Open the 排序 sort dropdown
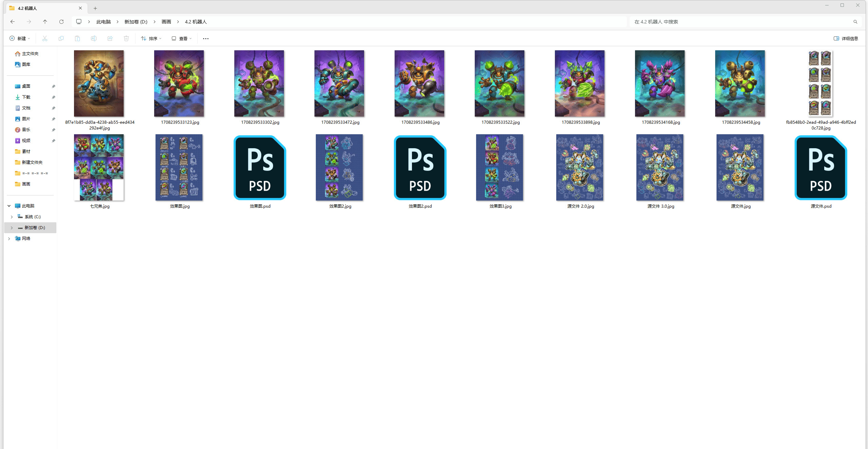Viewport: 868px width, 449px height. point(151,38)
